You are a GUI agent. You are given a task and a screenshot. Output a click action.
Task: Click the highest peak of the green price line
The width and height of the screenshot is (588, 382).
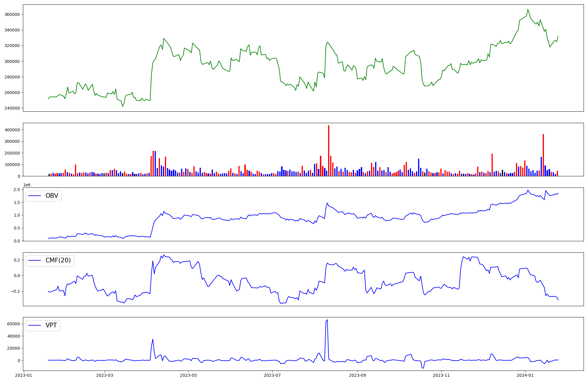528,9
